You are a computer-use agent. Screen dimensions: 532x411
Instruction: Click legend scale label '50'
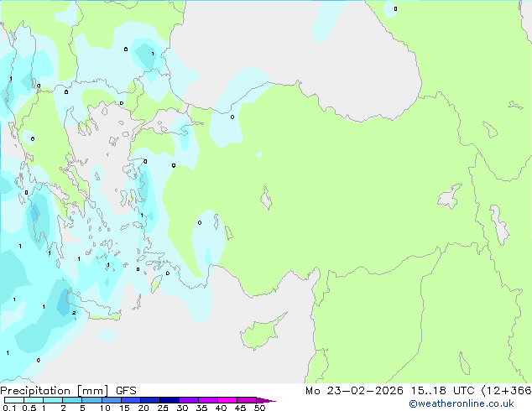pos(259,408)
